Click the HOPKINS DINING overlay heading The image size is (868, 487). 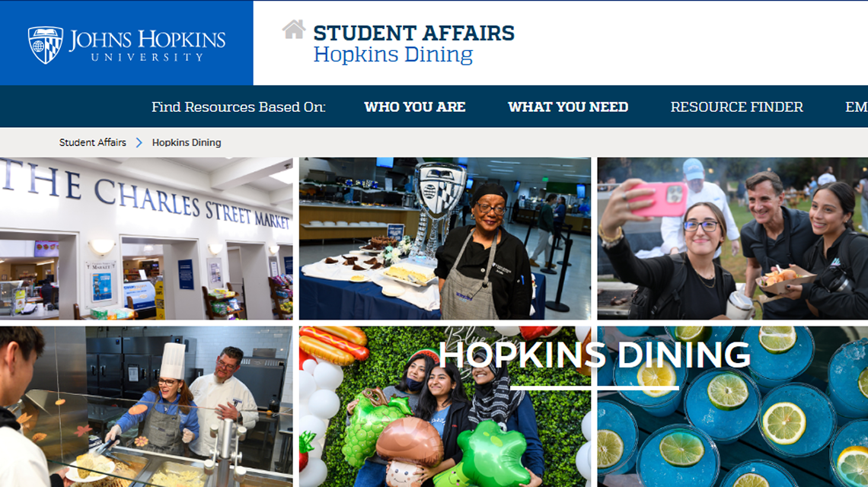(x=595, y=355)
